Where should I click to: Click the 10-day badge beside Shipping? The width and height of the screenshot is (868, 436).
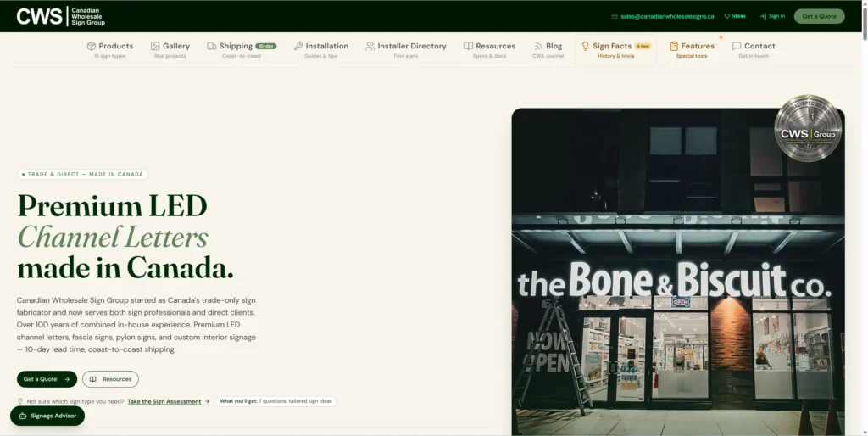(265, 46)
